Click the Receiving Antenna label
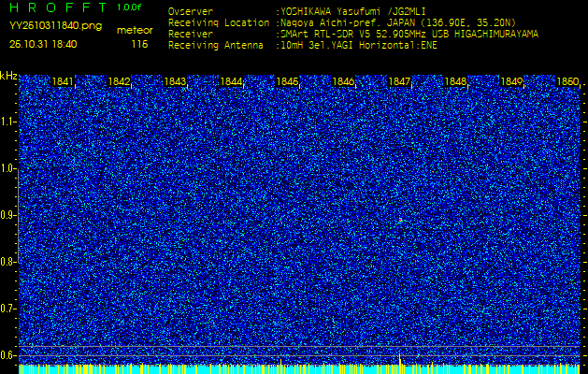Viewport: 588px width, 374px height. click(x=216, y=46)
